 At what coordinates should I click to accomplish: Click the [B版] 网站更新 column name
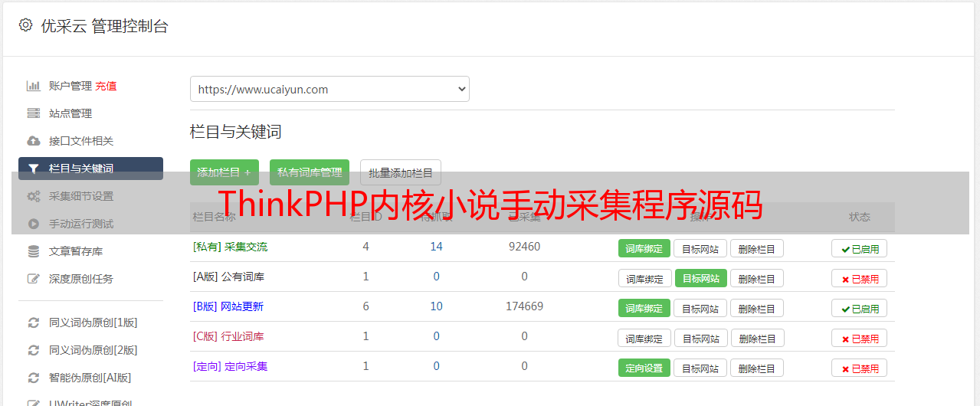228,306
